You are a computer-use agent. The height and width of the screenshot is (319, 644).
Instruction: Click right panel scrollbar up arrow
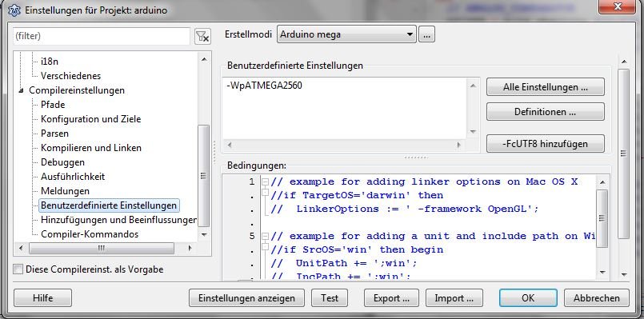tap(623, 62)
